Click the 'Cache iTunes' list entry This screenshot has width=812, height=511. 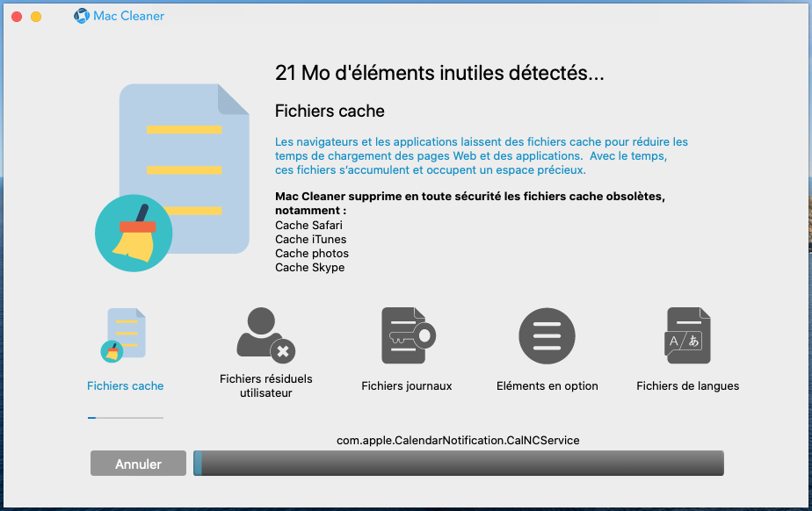point(311,239)
